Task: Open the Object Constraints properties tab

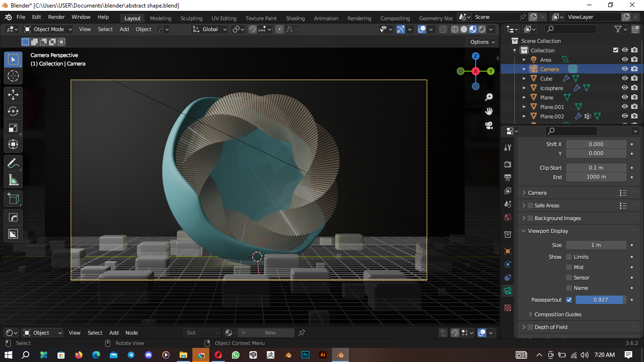Action: pos(508,278)
